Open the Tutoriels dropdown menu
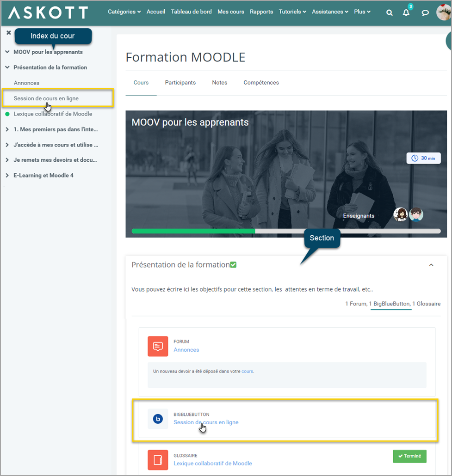 point(292,12)
